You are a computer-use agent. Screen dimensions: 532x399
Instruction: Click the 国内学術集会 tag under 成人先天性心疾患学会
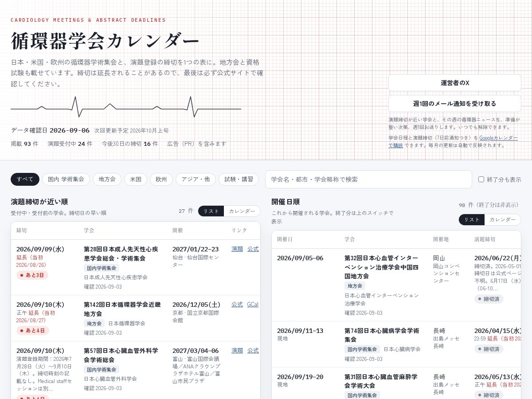click(102, 268)
